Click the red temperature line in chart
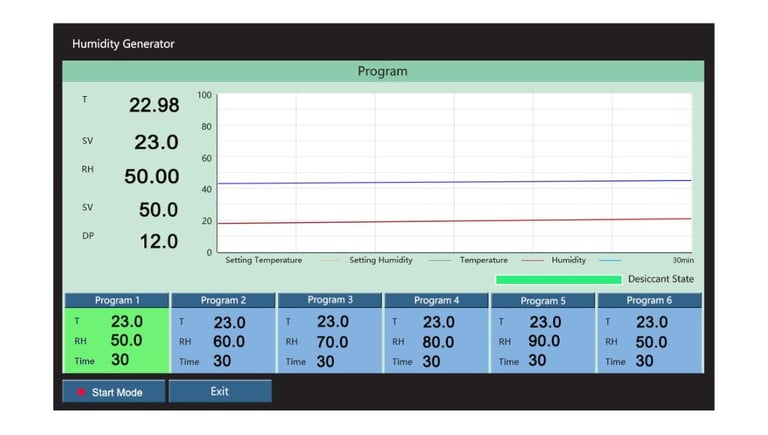 coord(455,221)
